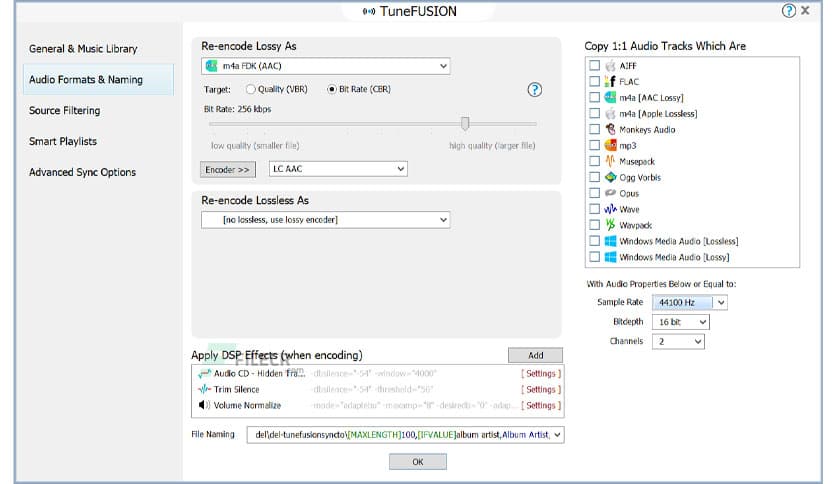This screenshot has width=836, height=484.
Task: Click the Ogg Vorbis icon
Action: pyautogui.click(x=610, y=177)
